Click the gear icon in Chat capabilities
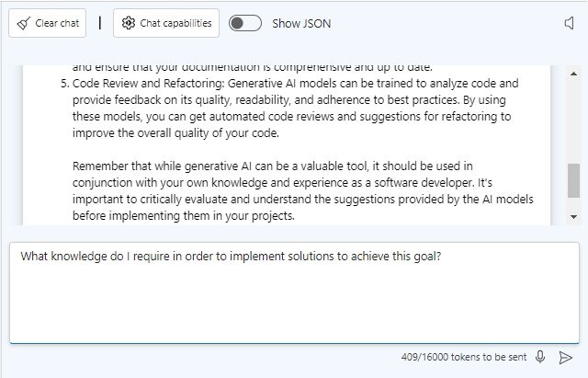The width and height of the screenshot is (588, 378). pyautogui.click(x=129, y=23)
